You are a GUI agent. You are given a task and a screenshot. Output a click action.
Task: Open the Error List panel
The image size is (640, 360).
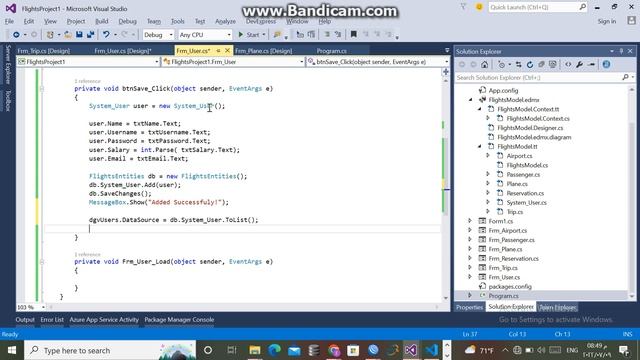click(52, 320)
